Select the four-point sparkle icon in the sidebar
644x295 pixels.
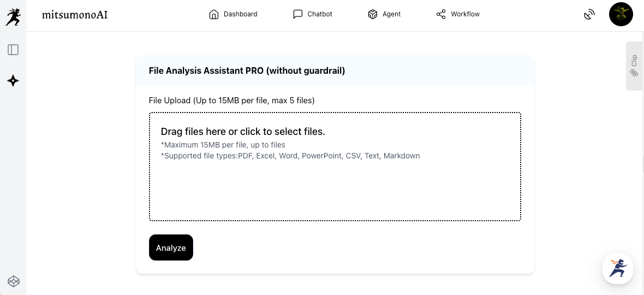(13, 81)
